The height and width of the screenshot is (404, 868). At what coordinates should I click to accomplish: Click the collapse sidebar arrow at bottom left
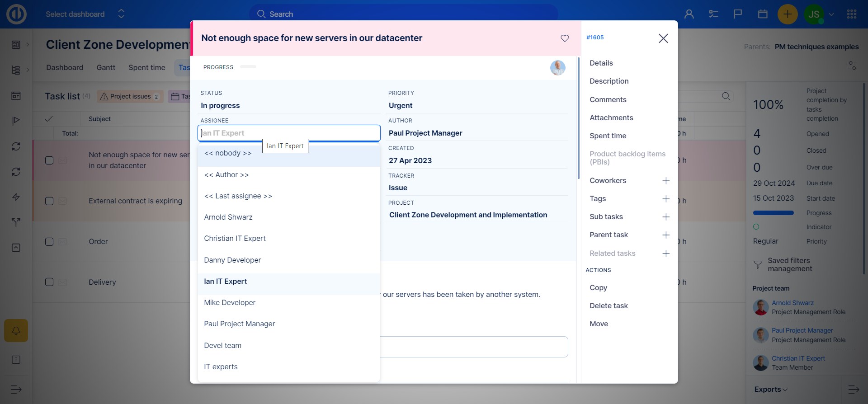[16, 390]
